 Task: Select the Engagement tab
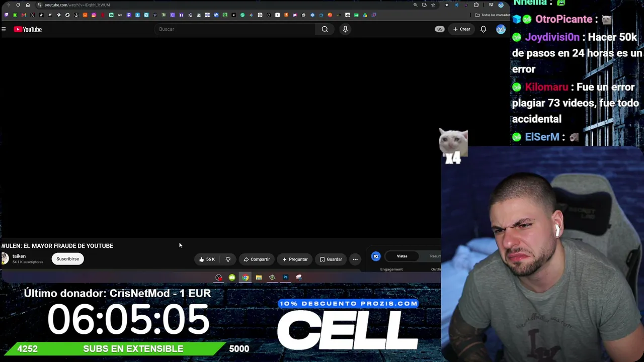coord(391,269)
